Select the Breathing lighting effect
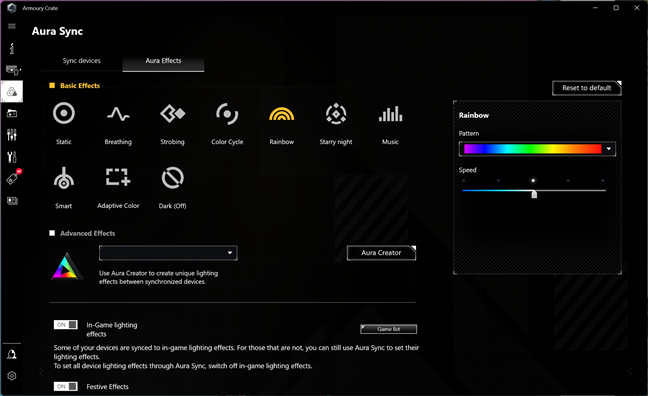 pyautogui.click(x=118, y=114)
